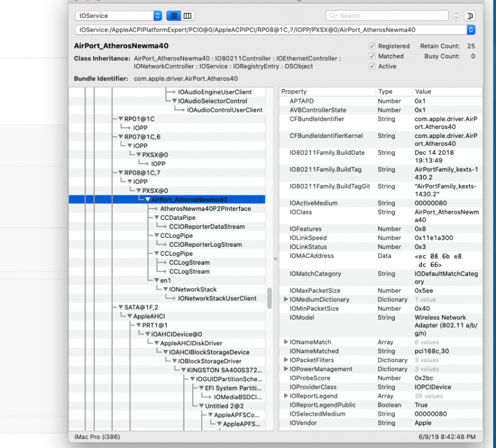Viewport: 496px width, 448px height.
Task: Select IOAHCIDevice@0 tree item
Action: point(177,335)
